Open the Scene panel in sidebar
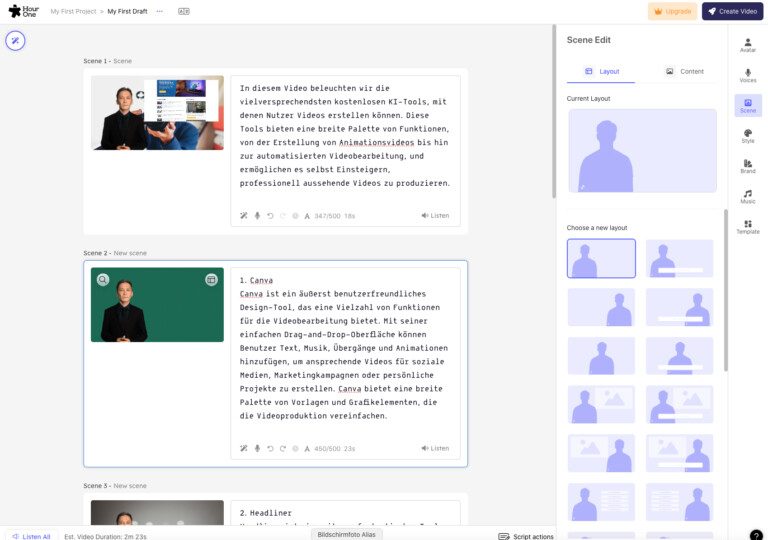768x540 pixels. [748, 105]
